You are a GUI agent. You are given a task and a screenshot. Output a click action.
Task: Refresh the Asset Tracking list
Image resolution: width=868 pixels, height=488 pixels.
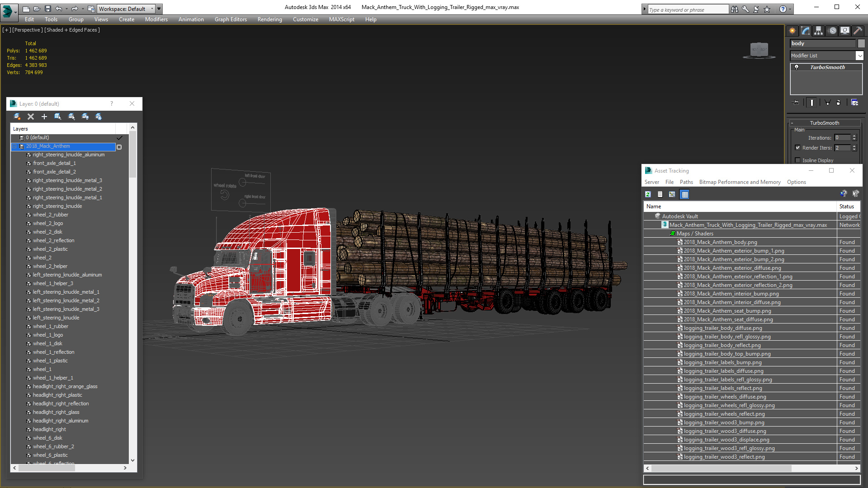[x=648, y=194]
